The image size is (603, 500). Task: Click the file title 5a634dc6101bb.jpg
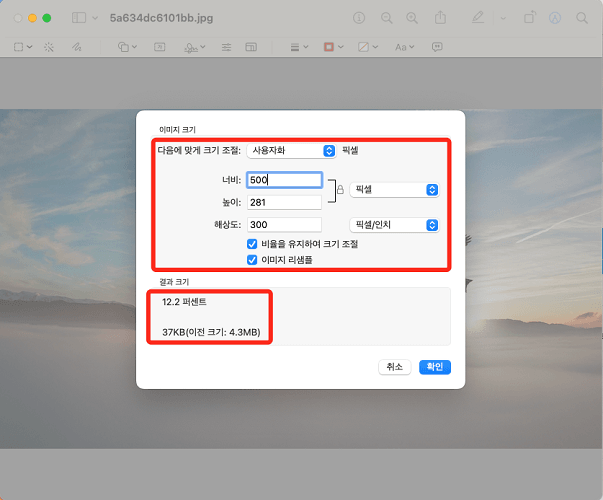(162, 18)
